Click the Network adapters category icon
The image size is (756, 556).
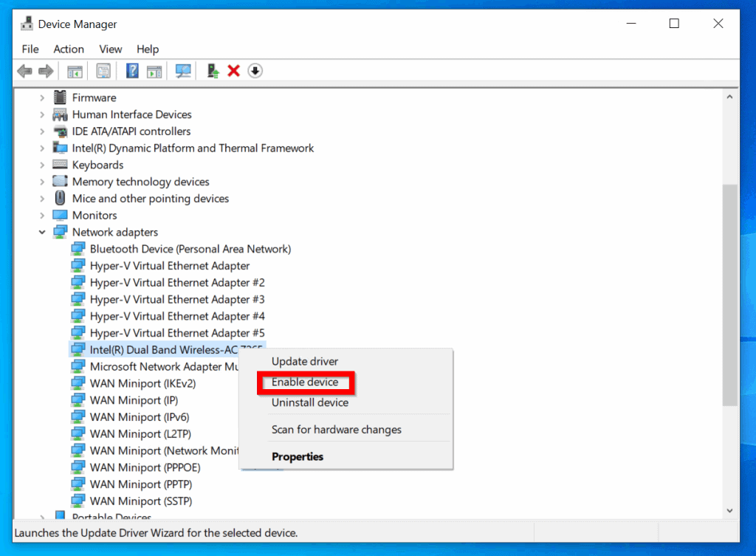[x=61, y=232]
